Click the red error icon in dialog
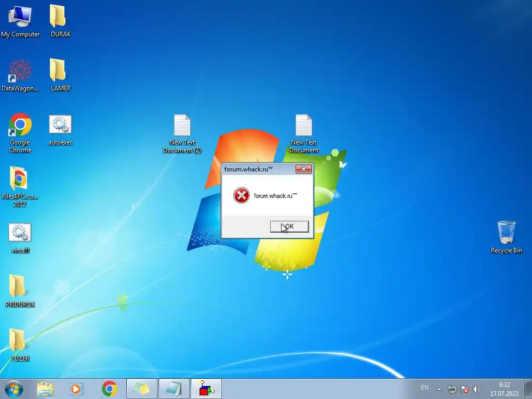 242,195
